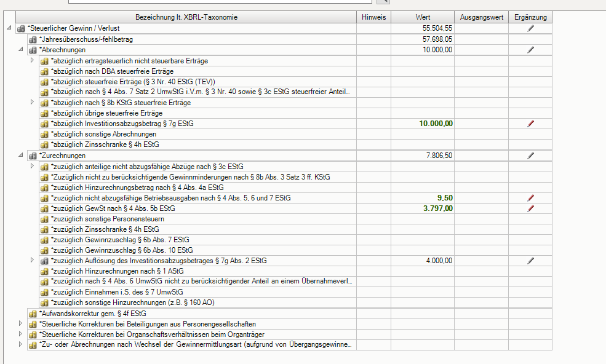Edit red pencil for nicht abzugsfähige Betriebsausgaben row
Screen dimensions: 606x364
pyautogui.click(x=531, y=198)
